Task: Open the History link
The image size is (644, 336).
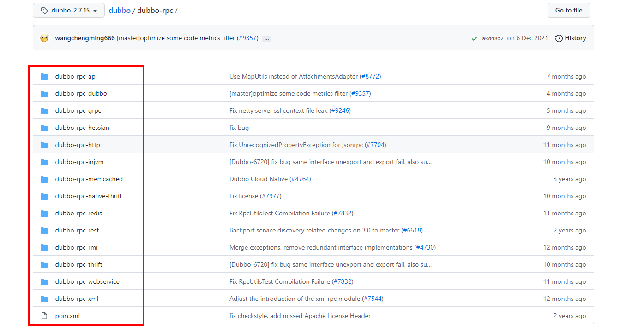Action: click(571, 38)
